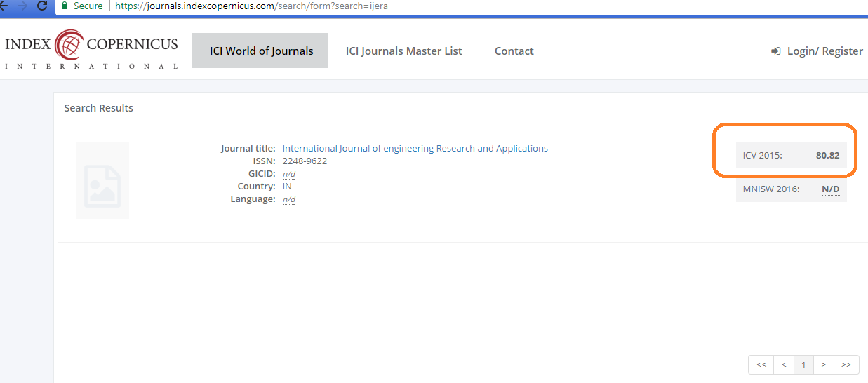Click the browser forward arrow

[22, 6]
